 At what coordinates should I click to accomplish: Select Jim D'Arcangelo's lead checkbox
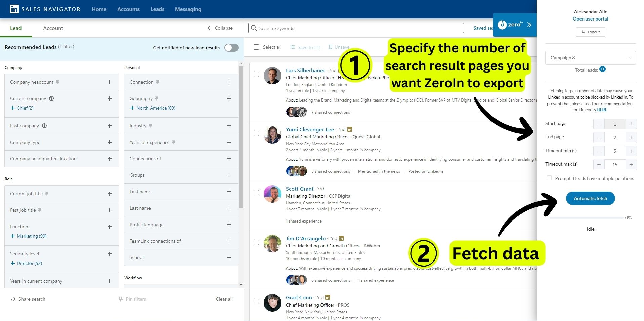256,242
